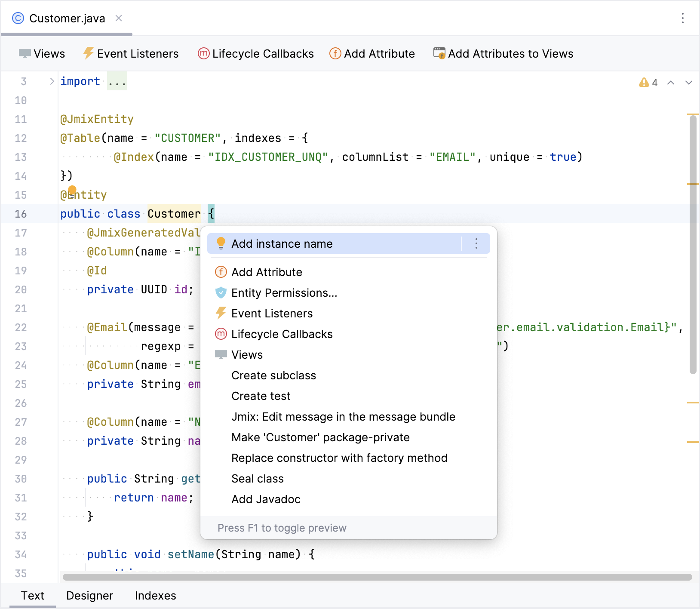Click the Views toolbar monitor icon
Screen dimensions: 700x609
pyautogui.click(x=25, y=54)
